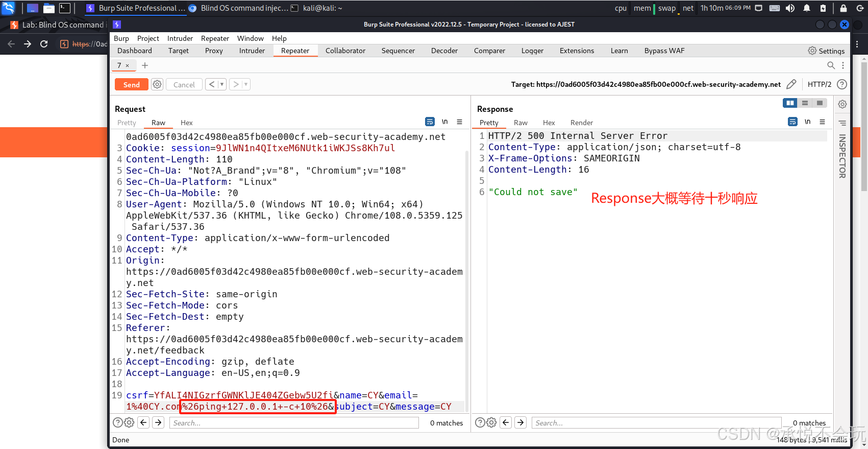
Task: Open the Burp menu
Action: [x=121, y=38]
